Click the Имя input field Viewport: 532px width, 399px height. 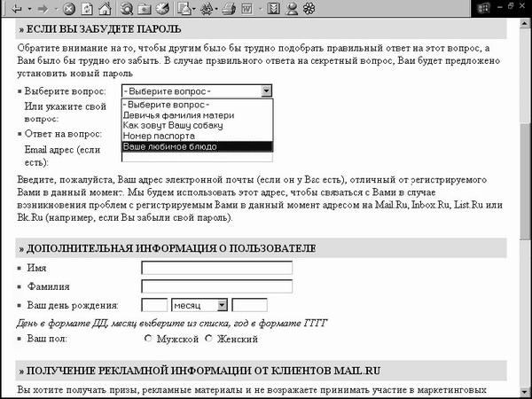[217, 268]
